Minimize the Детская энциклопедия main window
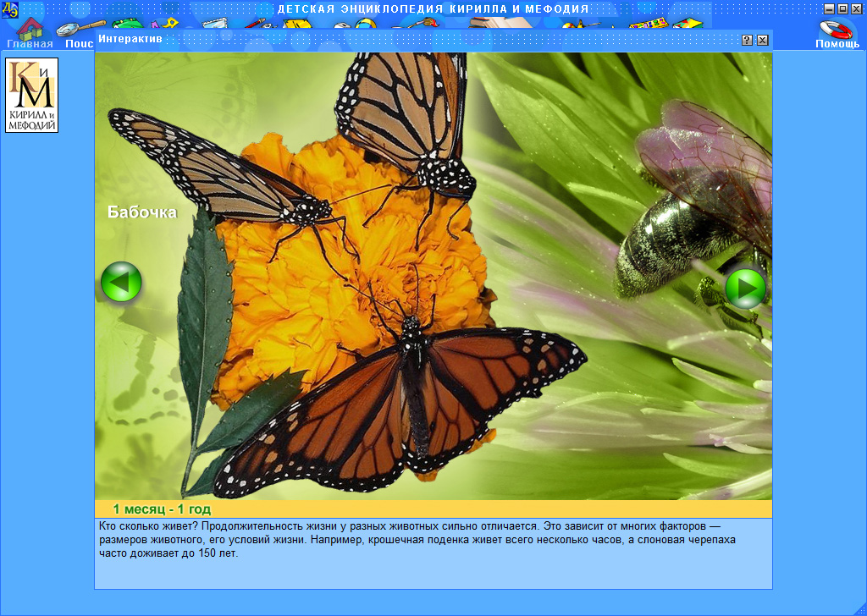Viewport: 867px width, 616px height. click(830, 8)
